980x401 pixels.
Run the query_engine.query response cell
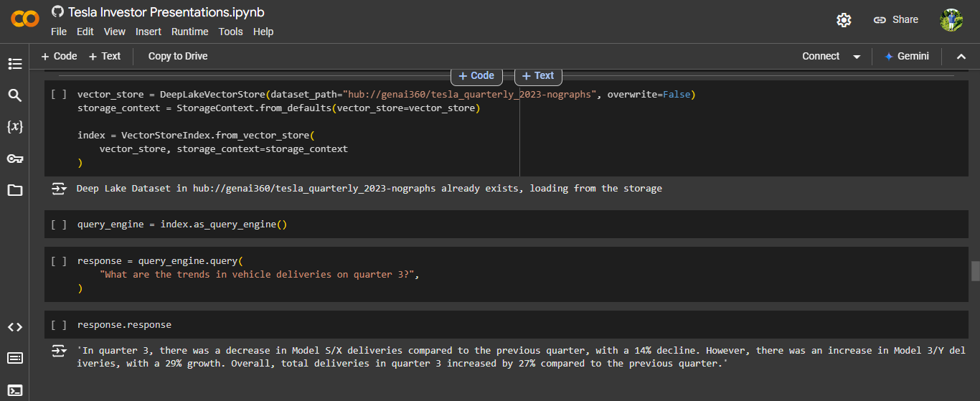60,261
